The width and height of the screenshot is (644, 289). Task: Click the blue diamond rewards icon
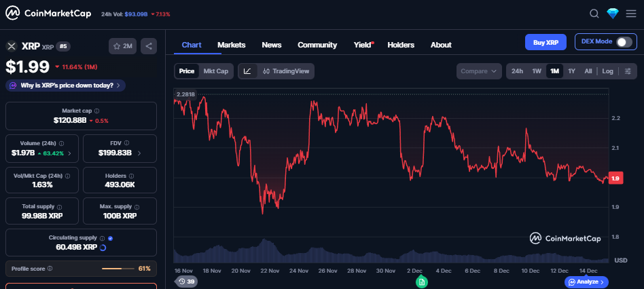pos(612,14)
